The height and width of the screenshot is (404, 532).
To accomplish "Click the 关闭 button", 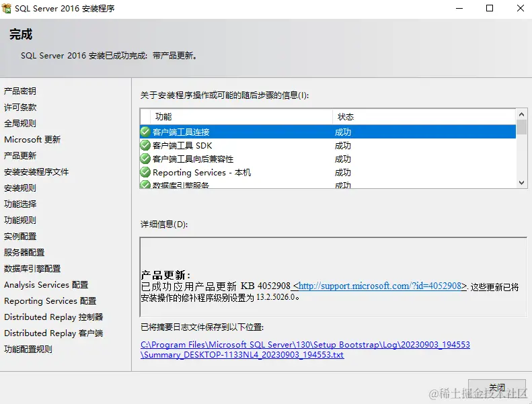I will tap(497, 387).
